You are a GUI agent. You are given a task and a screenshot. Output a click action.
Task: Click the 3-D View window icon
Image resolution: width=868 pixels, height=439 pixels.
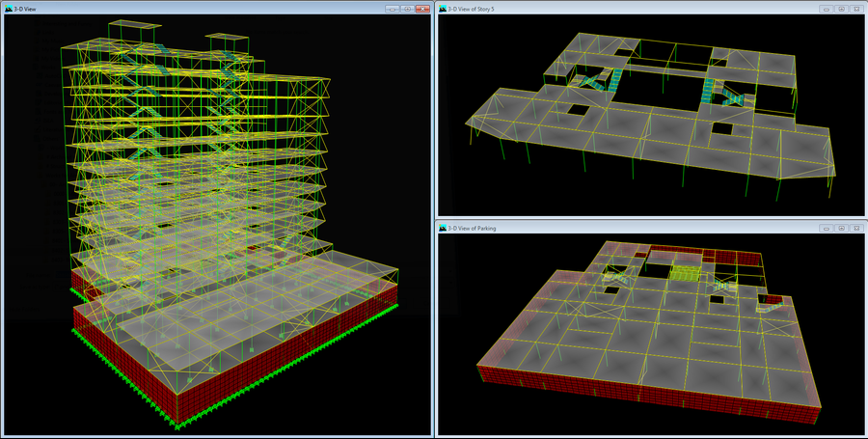(x=10, y=9)
